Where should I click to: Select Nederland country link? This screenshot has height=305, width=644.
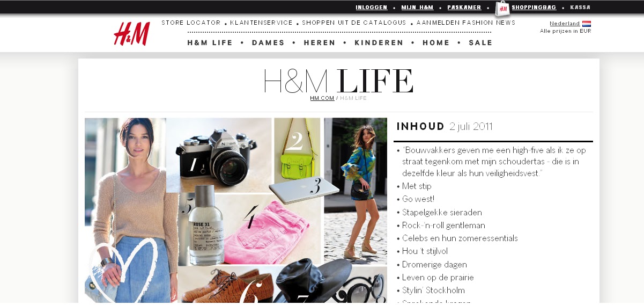pyautogui.click(x=565, y=24)
